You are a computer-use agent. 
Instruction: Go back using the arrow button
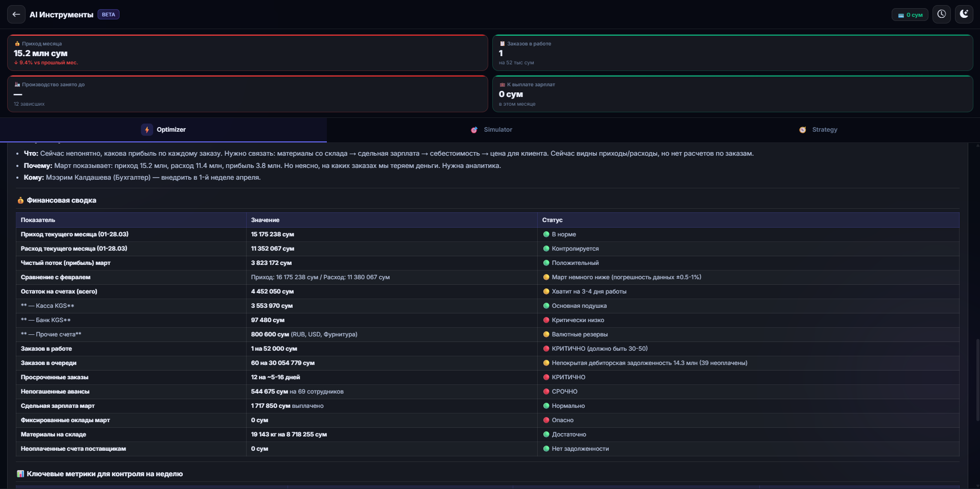coord(16,14)
